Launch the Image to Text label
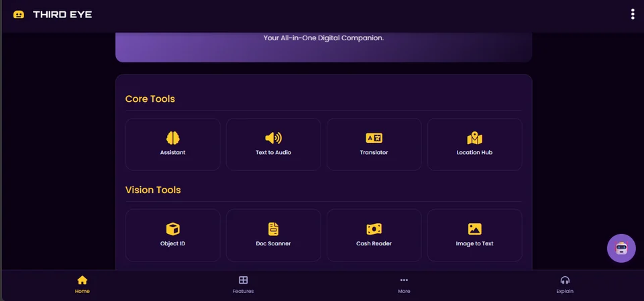Viewport: 644px width, 301px height. coord(475,243)
